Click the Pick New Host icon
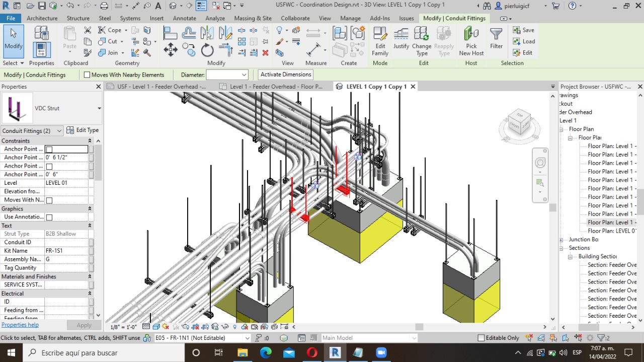 pos(471,40)
